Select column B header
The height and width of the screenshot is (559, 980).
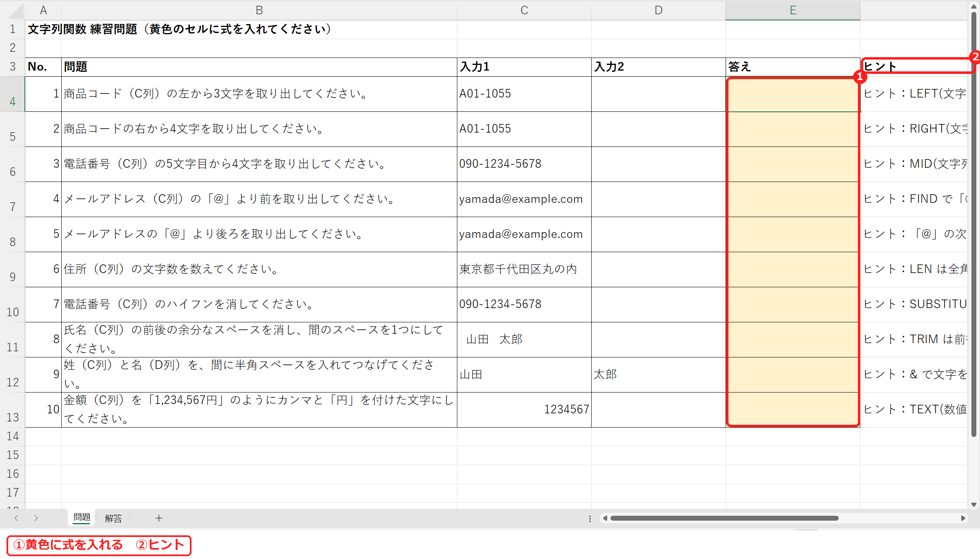point(259,10)
